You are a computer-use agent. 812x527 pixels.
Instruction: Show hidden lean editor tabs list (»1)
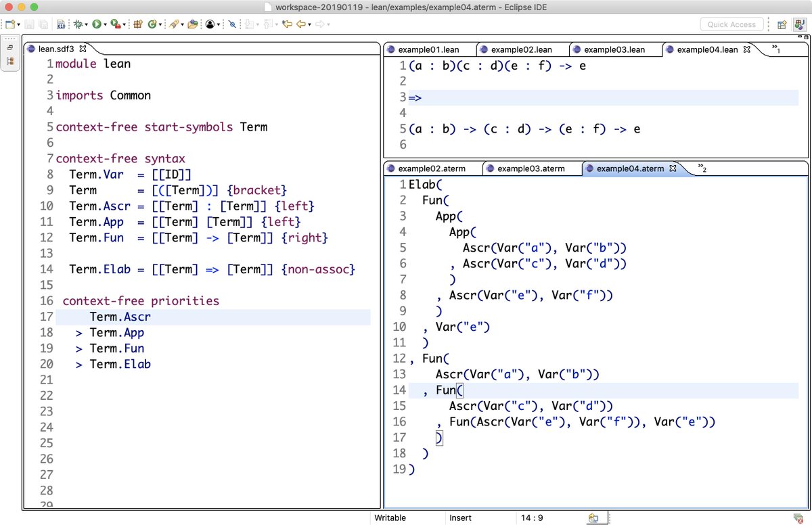(777, 49)
